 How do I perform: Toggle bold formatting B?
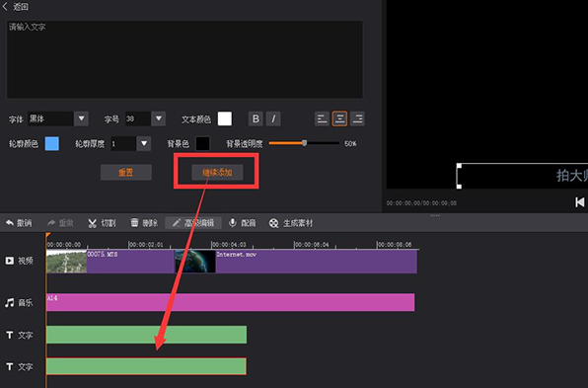click(256, 118)
